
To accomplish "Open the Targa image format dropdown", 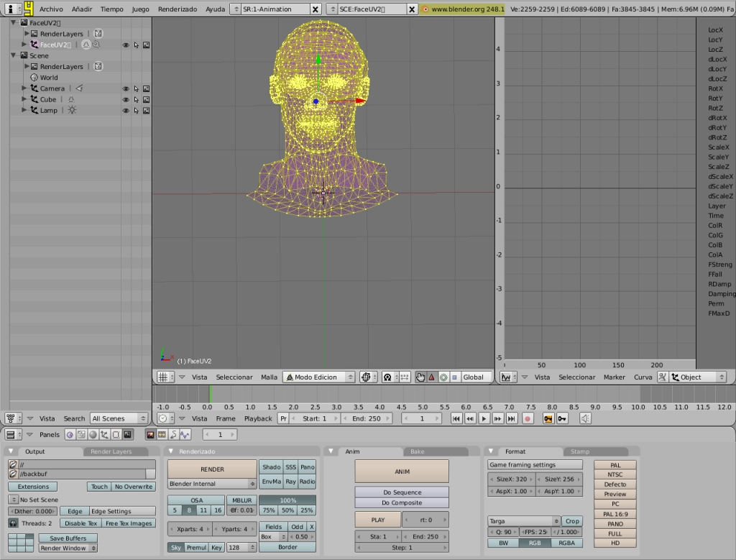I will pyautogui.click(x=524, y=521).
